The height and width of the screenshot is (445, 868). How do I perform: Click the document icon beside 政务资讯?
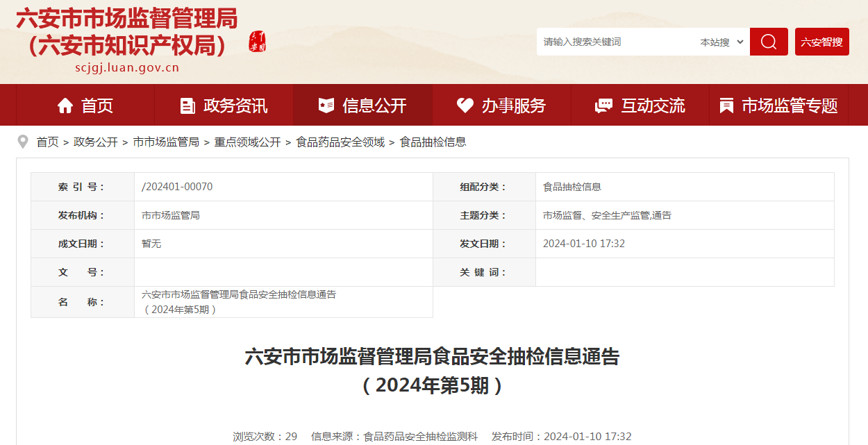tap(187, 106)
